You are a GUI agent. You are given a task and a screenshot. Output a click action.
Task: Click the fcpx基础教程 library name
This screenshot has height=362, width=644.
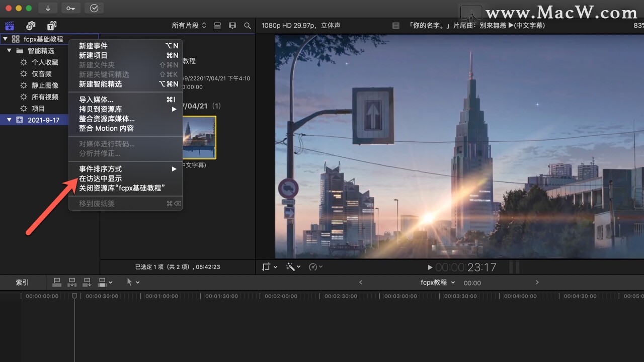(43, 39)
